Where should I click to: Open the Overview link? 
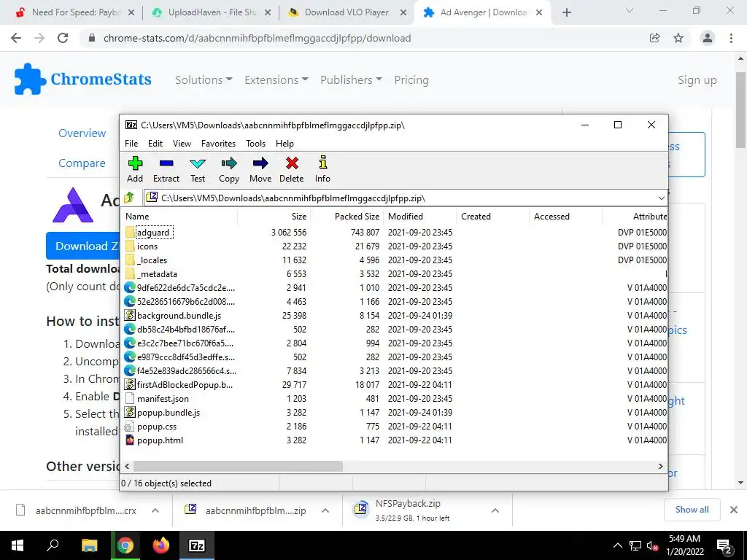82,133
